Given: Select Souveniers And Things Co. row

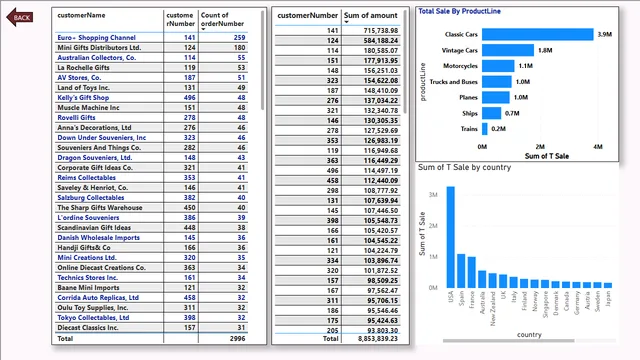Looking at the screenshot, I should point(151,147).
